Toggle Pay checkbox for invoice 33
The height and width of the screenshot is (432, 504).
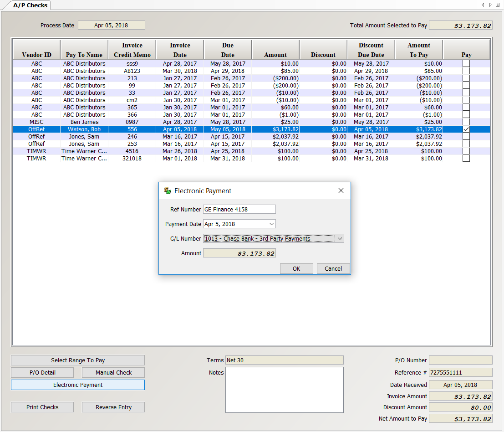click(x=466, y=93)
